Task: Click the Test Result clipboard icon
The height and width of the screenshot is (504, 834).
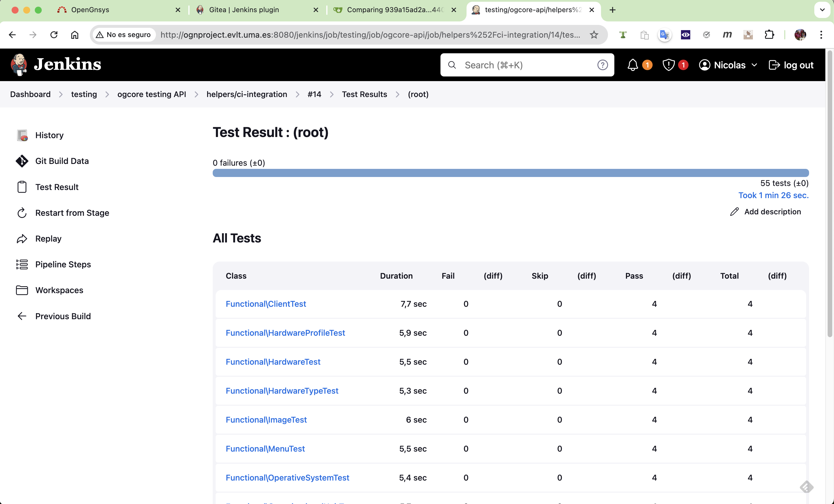Action: click(x=22, y=187)
